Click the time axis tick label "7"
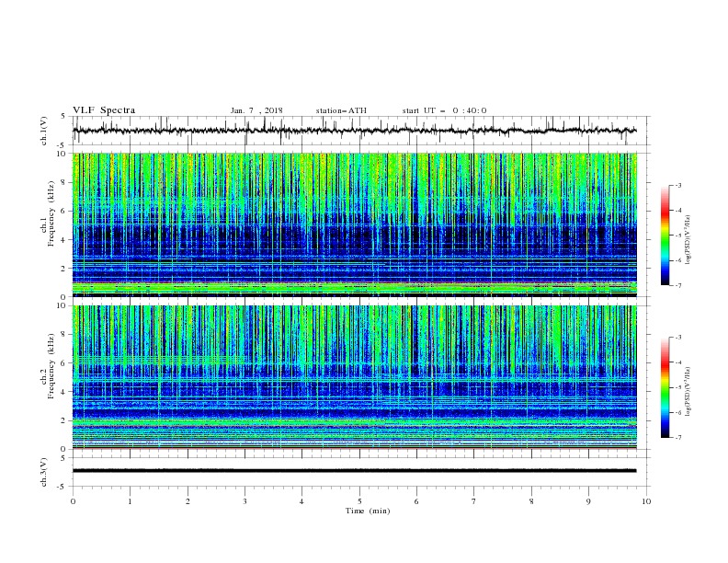The width and height of the screenshot is (728, 563). coord(474,501)
